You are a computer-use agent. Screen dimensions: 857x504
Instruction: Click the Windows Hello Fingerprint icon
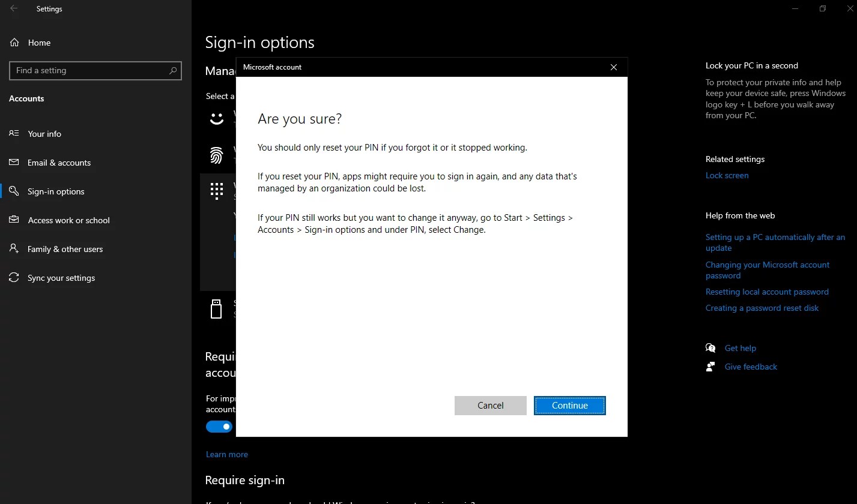[x=216, y=155]
